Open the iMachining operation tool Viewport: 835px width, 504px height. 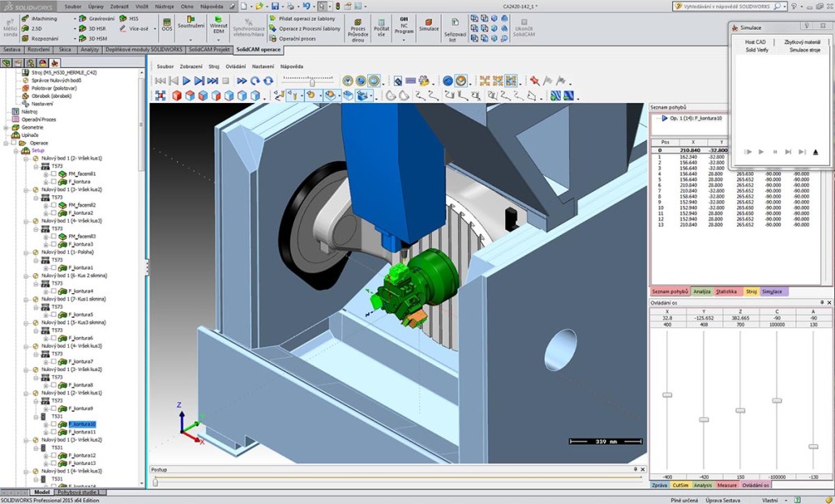(40, 19)
